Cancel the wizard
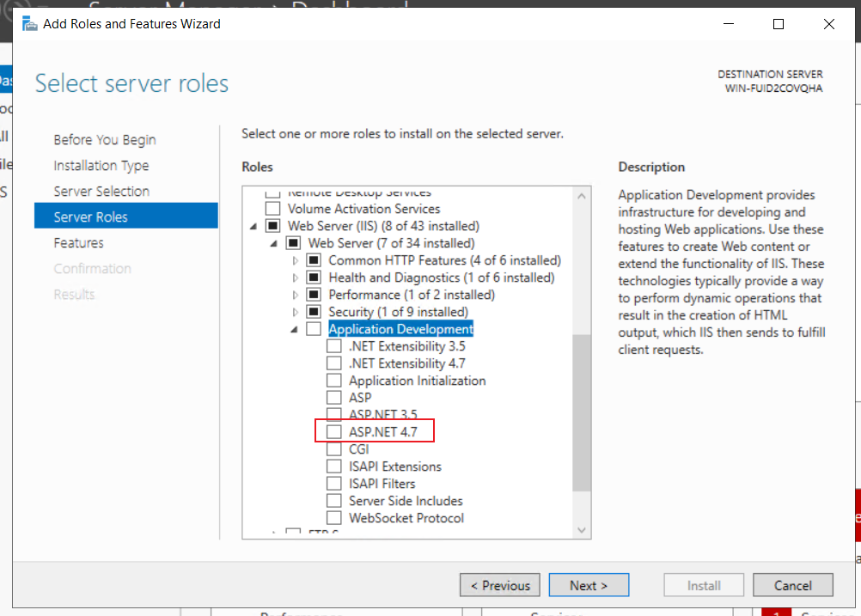Screen dimensions: 861x616 (x=793, y=585)
